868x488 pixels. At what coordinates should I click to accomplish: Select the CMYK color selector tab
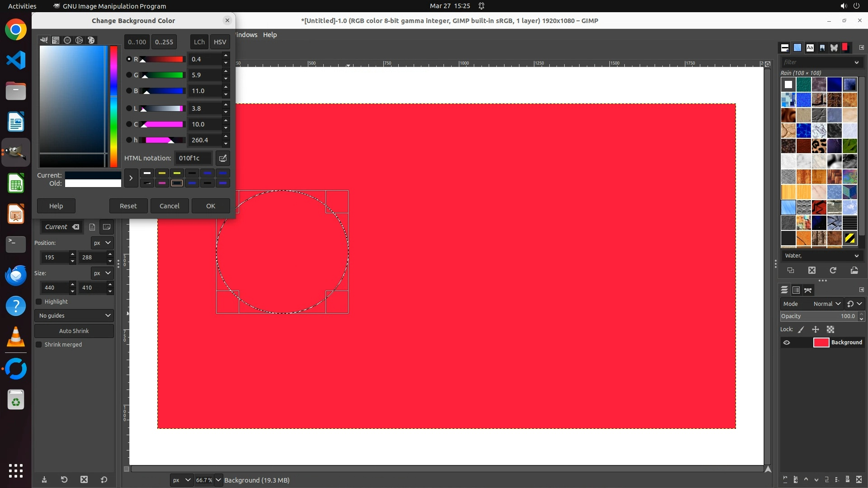pos(56,40)
